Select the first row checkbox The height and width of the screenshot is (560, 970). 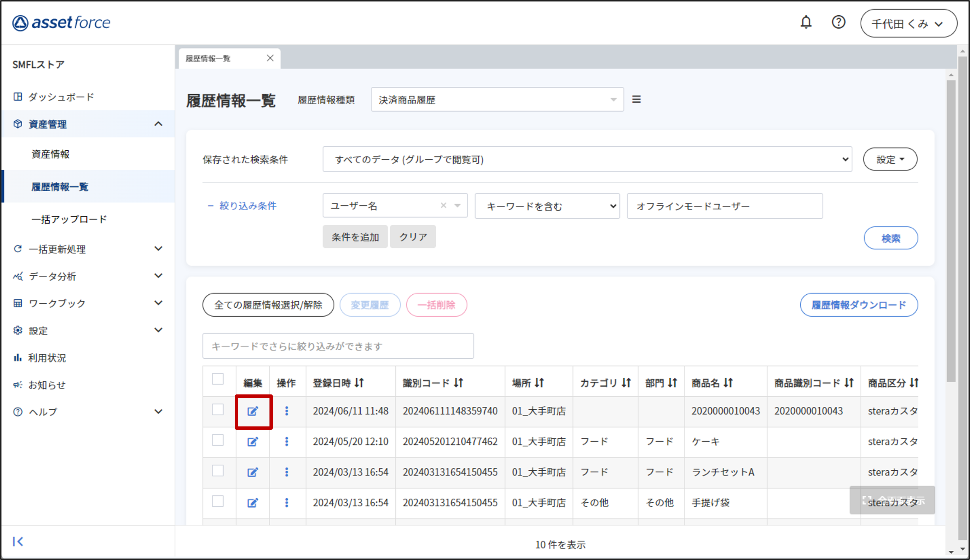click(x=218, y=410)
